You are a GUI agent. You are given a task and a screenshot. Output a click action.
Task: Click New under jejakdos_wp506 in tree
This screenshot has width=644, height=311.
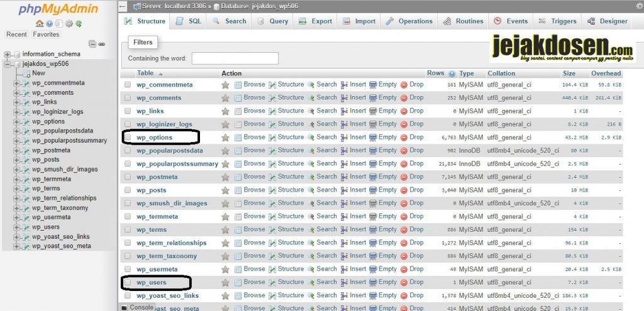pos(38,73)
